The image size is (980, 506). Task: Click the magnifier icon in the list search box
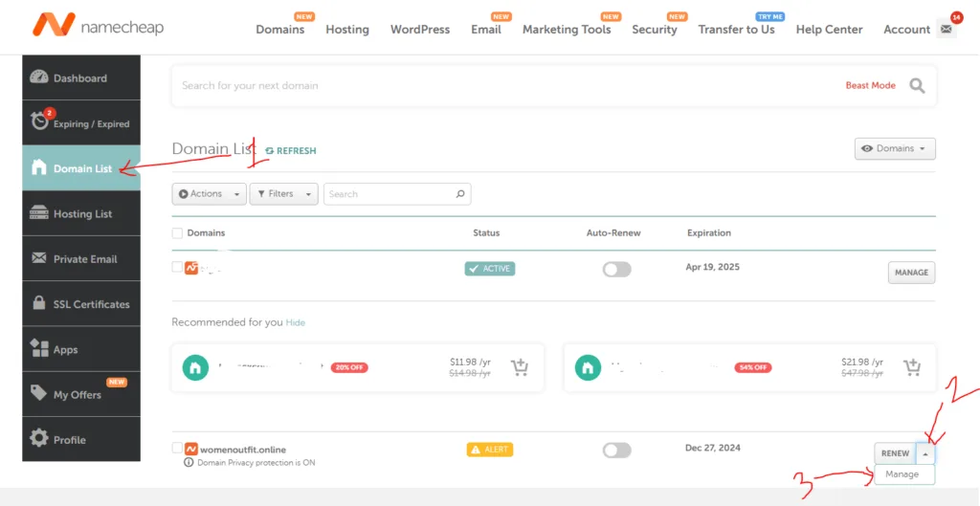[x=460, y=193]
